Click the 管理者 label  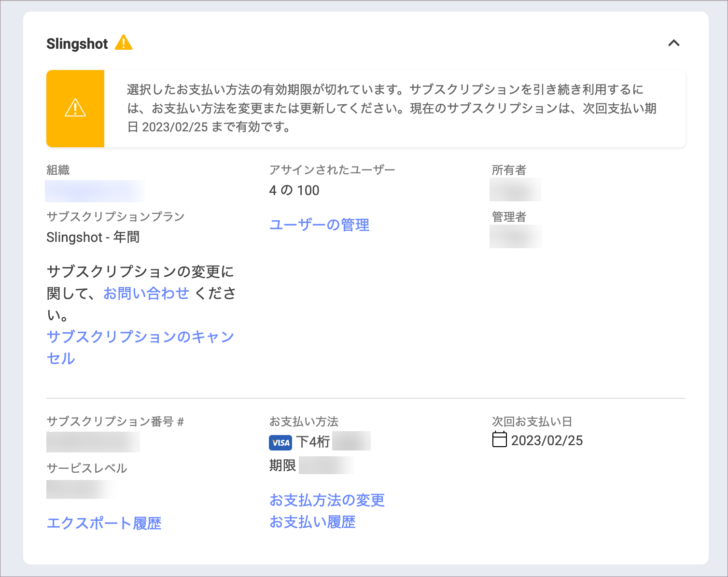509,217
